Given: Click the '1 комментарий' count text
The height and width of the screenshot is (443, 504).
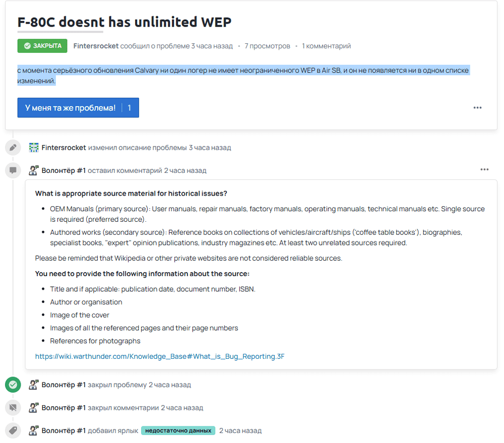Looking at the screenshot, I should [326, 46].
